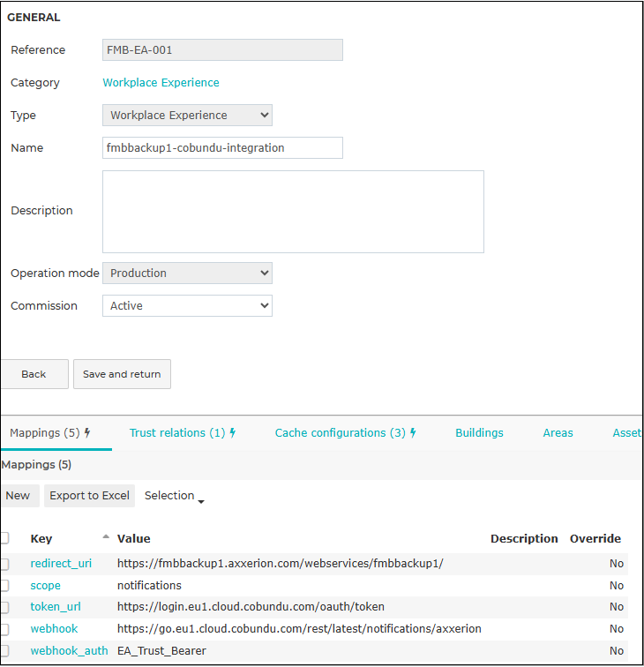Click the Override No cell for webhook_auth
Screen dimensions: 644x667
(617, 651)
